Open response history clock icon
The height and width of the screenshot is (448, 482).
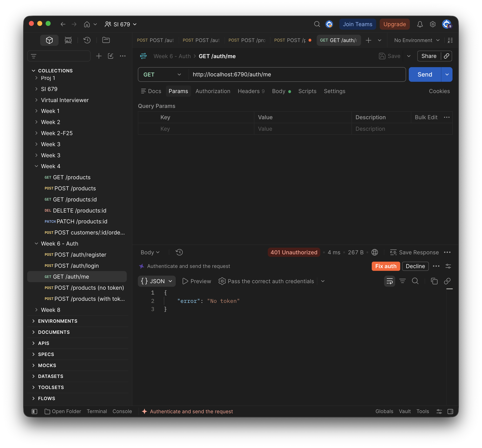pos(179,252)
